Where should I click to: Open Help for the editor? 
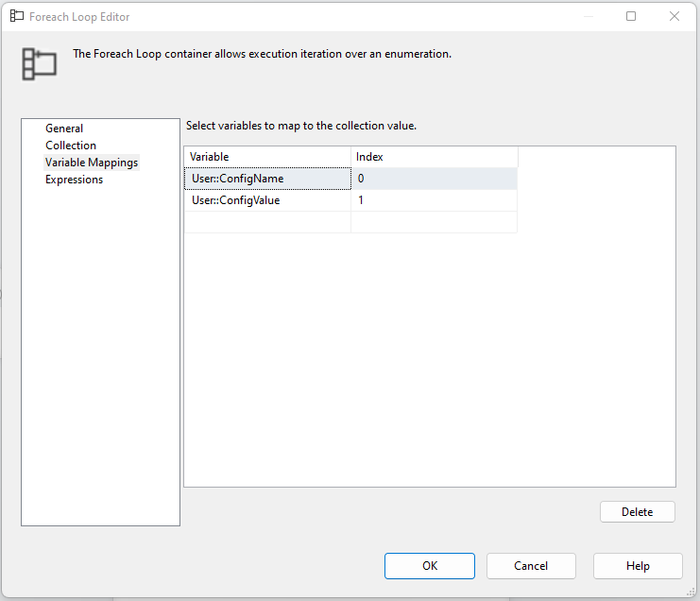(638, 566)
